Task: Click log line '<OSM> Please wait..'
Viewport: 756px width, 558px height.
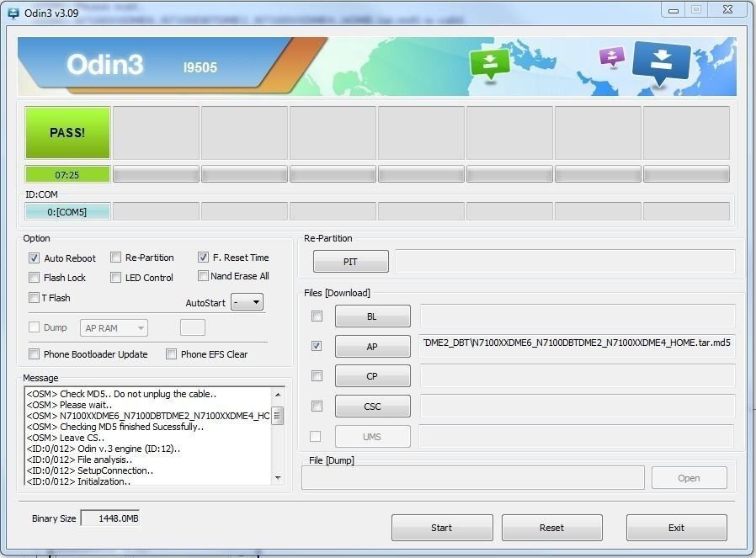Action: pyautogui.click(x=69, y=405)
